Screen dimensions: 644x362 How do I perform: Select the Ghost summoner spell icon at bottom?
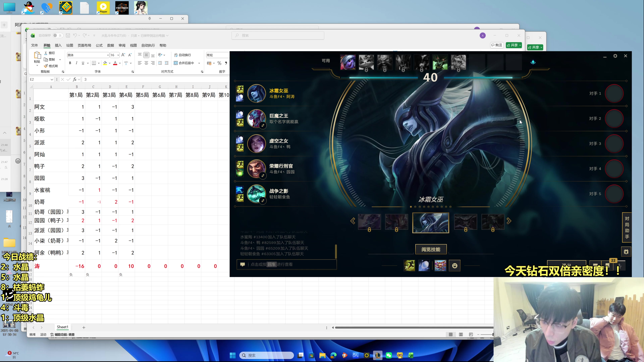(x=409, y=266)
